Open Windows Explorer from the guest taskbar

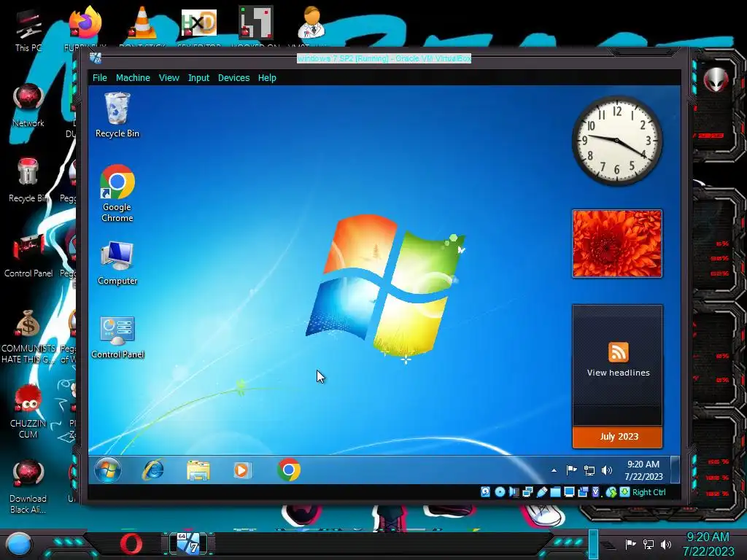tap(198, 470)
